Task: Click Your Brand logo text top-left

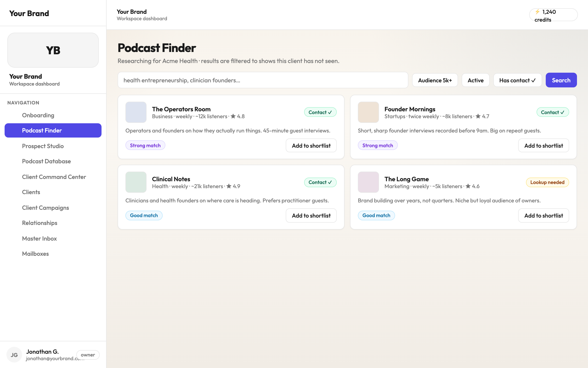Action: coord(29,13)
